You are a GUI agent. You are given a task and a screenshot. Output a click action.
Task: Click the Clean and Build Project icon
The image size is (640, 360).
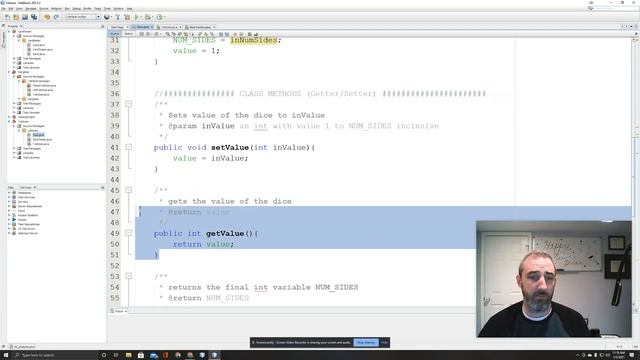pyautogui.click(x=127, y=17)
